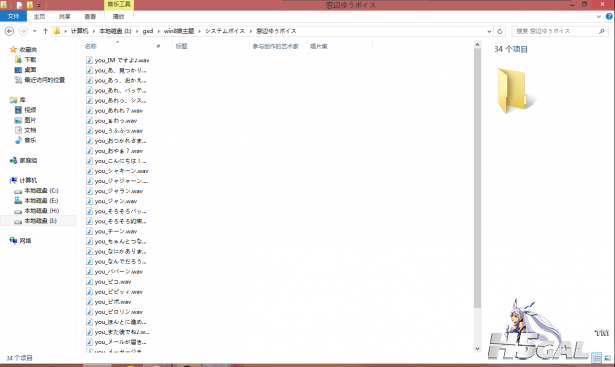Viewport: 615px width, 367px height.
Task: Expand the breadcrumb arrow after gxd
Action: tap(158, 31)
